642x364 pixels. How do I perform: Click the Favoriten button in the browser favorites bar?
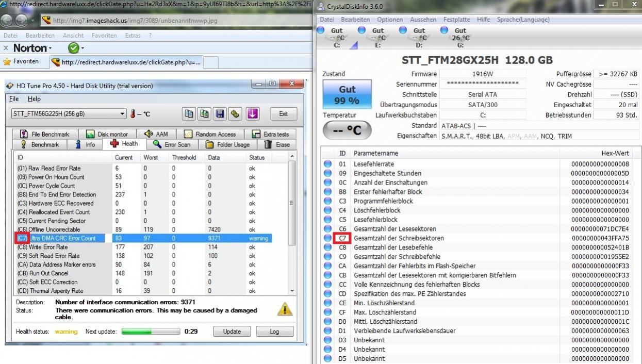click(21, 61)
